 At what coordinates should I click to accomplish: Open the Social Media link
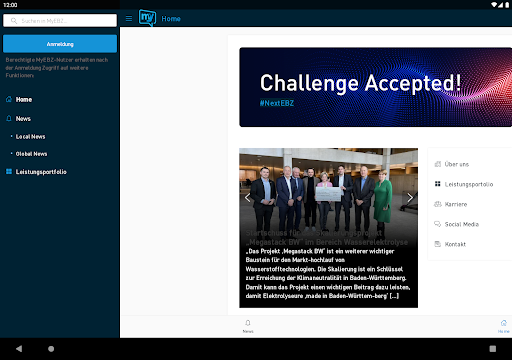[x=462, y=224]
